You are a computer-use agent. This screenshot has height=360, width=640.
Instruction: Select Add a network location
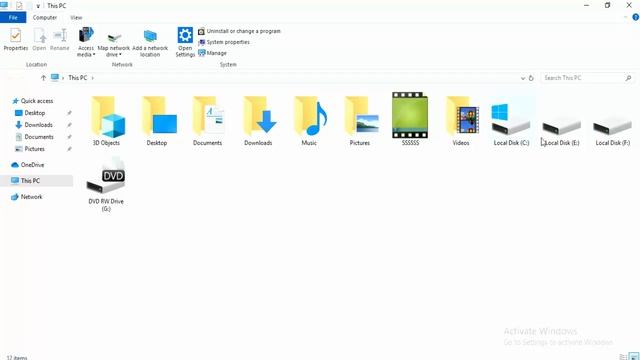(150, 42)
